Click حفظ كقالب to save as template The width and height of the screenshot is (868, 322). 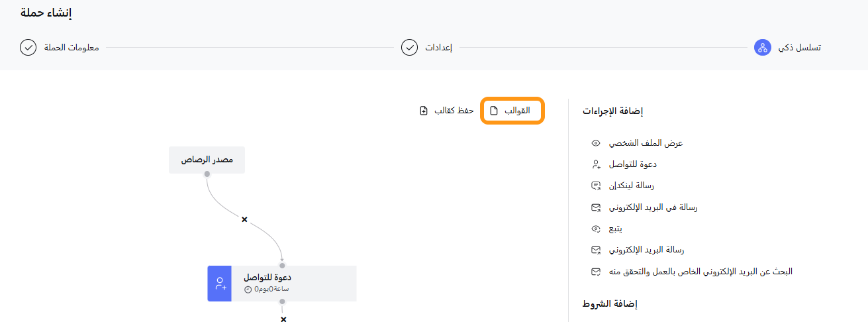454,111
